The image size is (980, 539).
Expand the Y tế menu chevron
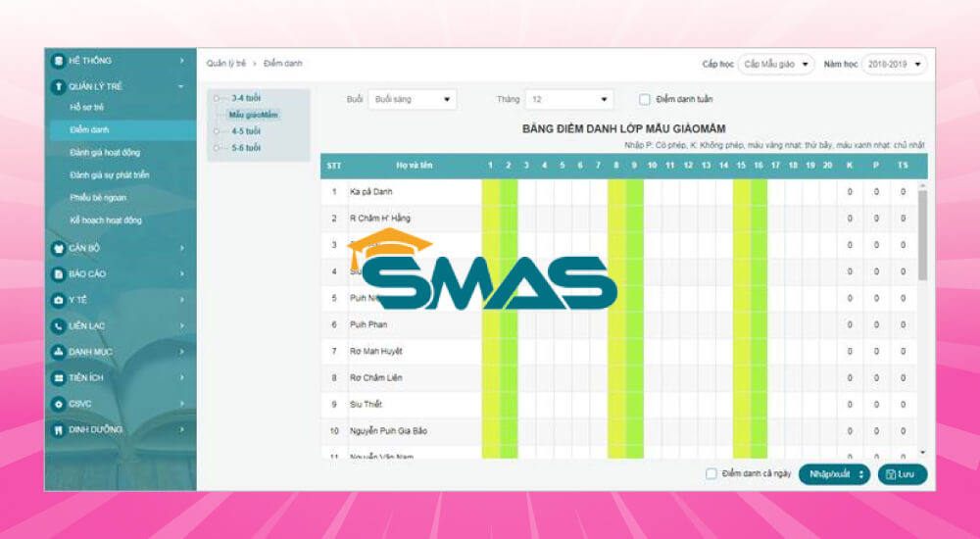tap(182, 300)
